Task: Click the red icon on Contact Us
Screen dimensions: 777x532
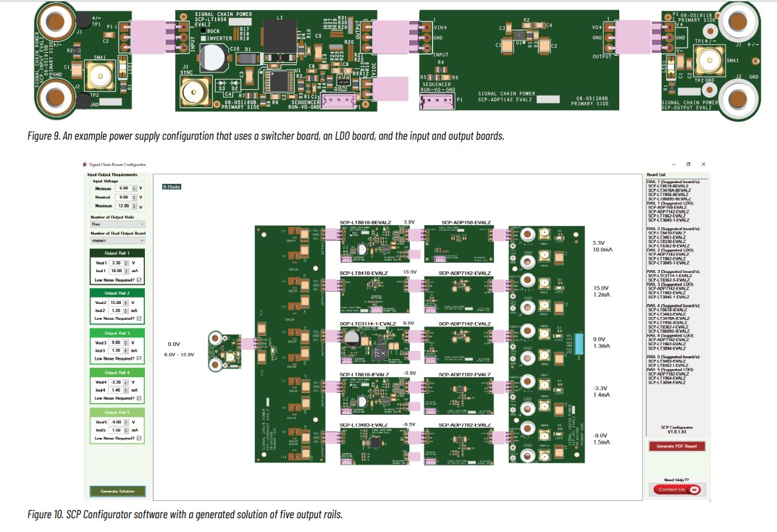Action: 694,490
